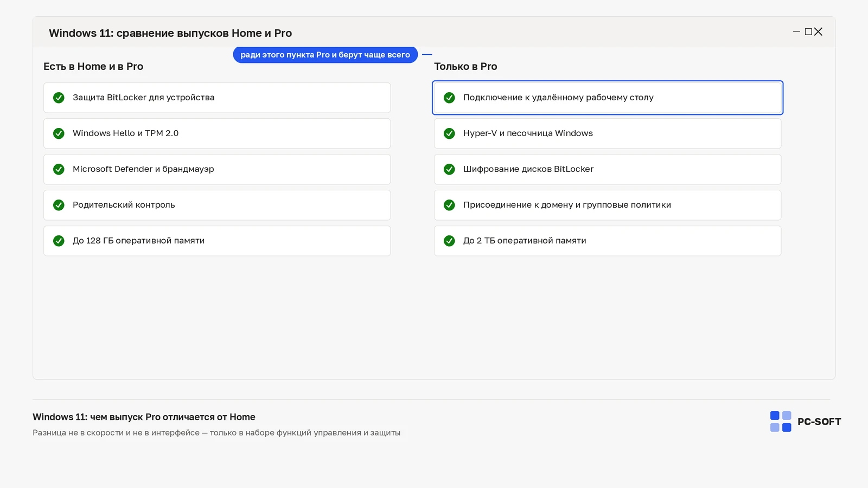Screen dimensions: 868x488
Task: Select the text До 2 ТБ оперативной памяти
Action: (525, 241)
